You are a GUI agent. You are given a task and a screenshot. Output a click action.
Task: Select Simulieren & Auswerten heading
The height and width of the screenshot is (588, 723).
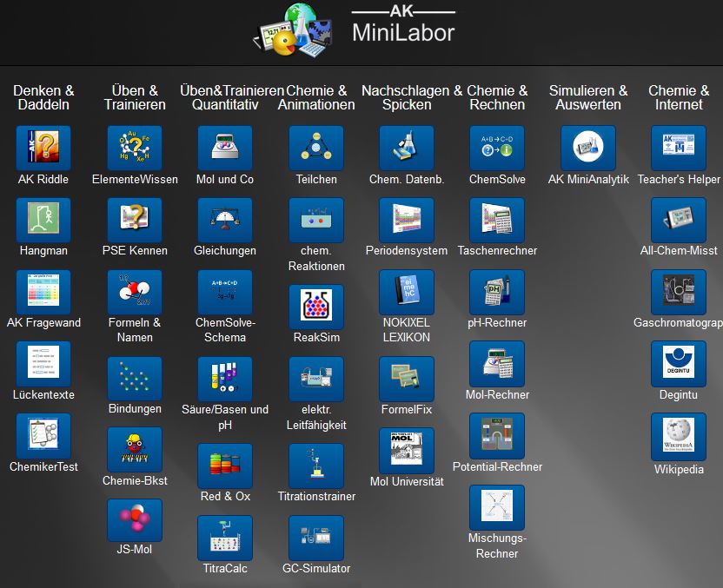588,97
